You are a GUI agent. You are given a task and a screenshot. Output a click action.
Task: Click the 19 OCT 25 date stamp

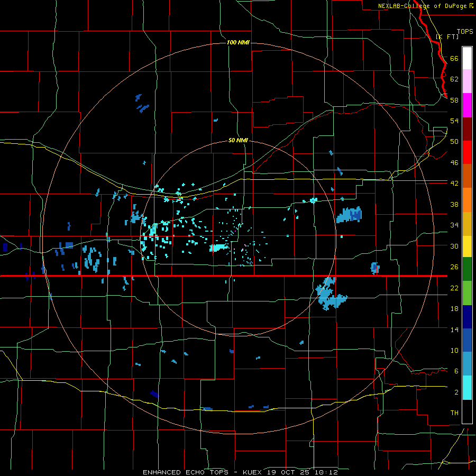tap(290, 472)
